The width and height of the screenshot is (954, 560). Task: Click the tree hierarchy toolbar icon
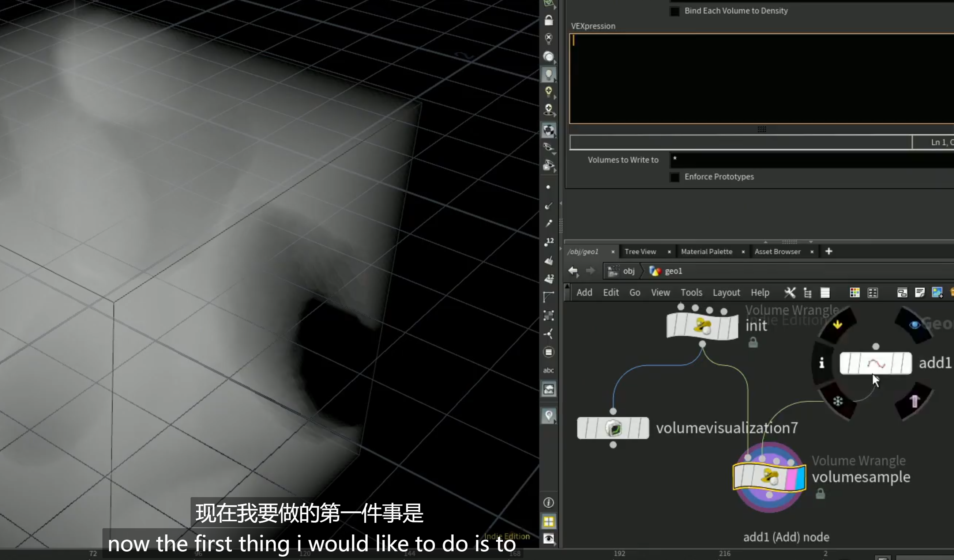coord(807,293)
